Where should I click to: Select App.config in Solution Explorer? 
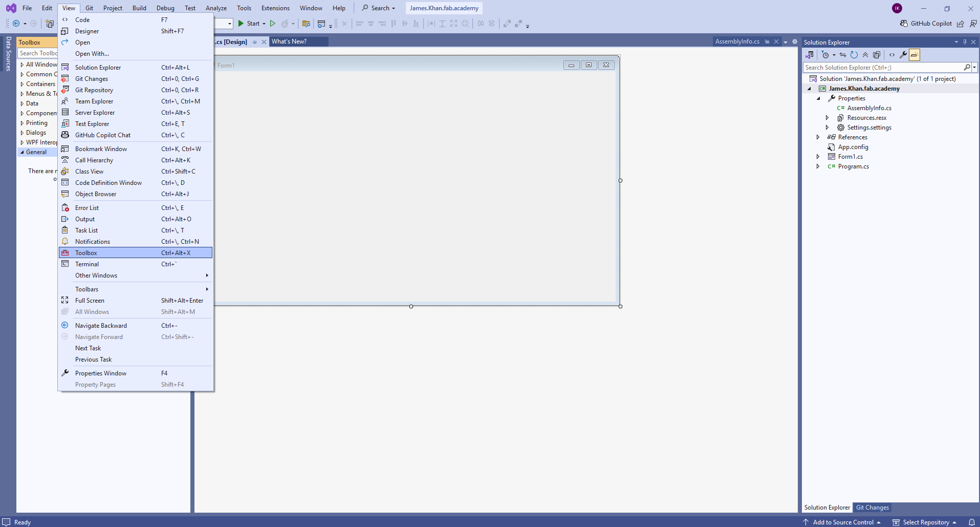pyautogui.click(x=853, y=147)
